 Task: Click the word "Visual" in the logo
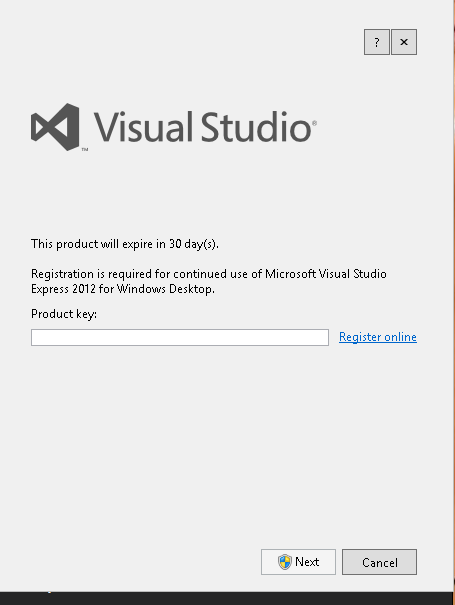coord(143,127)
